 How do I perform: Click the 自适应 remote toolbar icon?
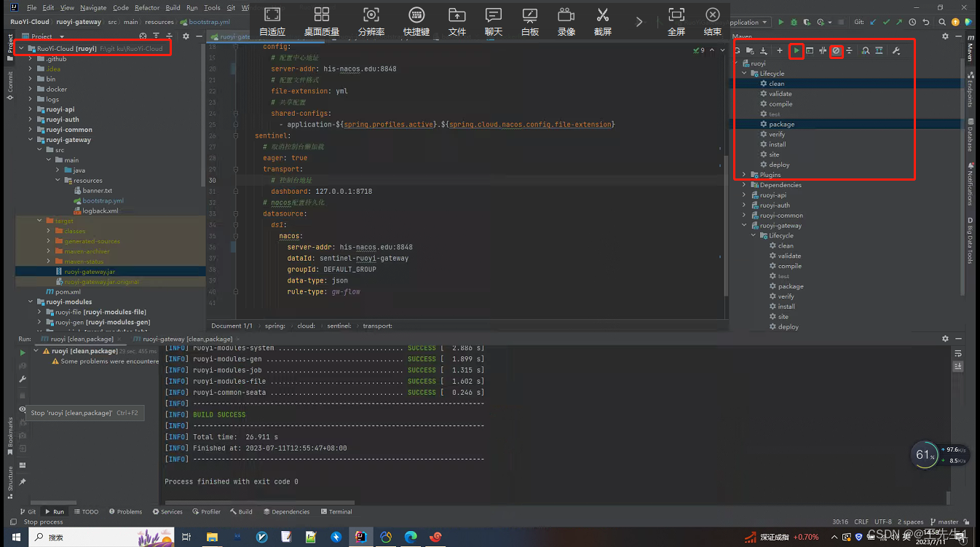click(272, 21)
